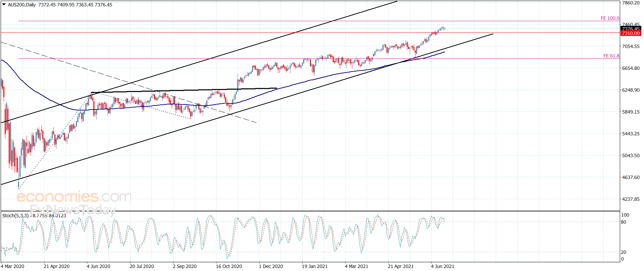Viewport: 644px width, 271px height.
Task: Click the 19 Jan 2021 date label
Action: coord(314,266)
